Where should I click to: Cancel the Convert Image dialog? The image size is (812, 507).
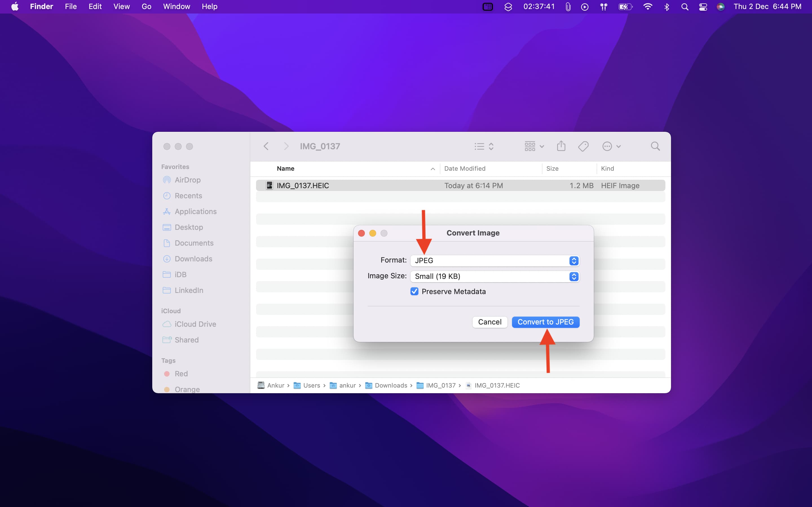(x=489, y=322)
